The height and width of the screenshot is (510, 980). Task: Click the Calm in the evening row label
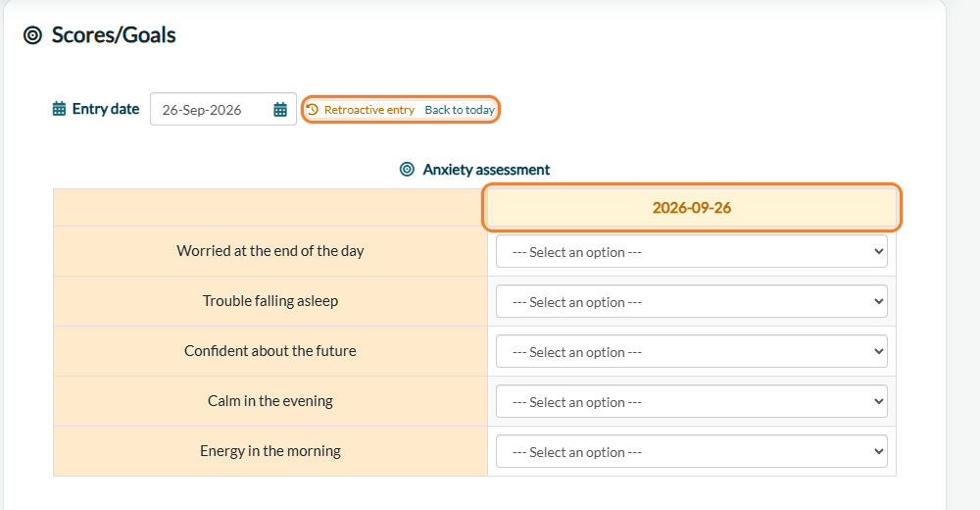pyautogui.click(x=270, y=401)
